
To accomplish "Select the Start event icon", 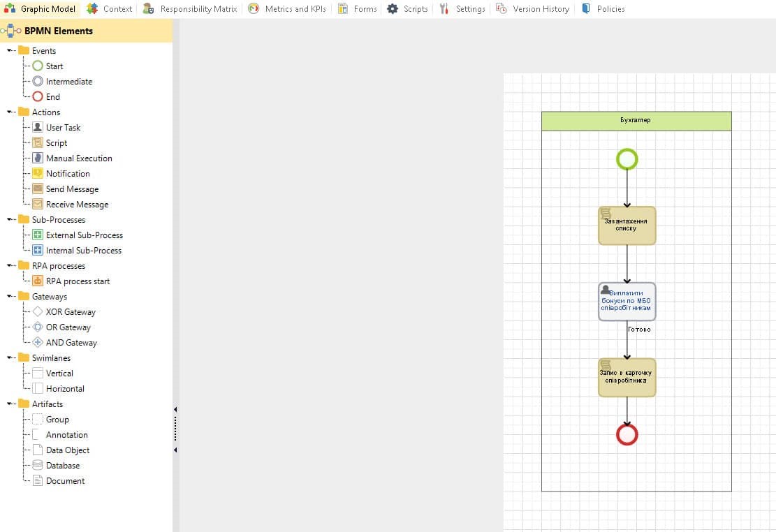I will (x=38, y=66).
